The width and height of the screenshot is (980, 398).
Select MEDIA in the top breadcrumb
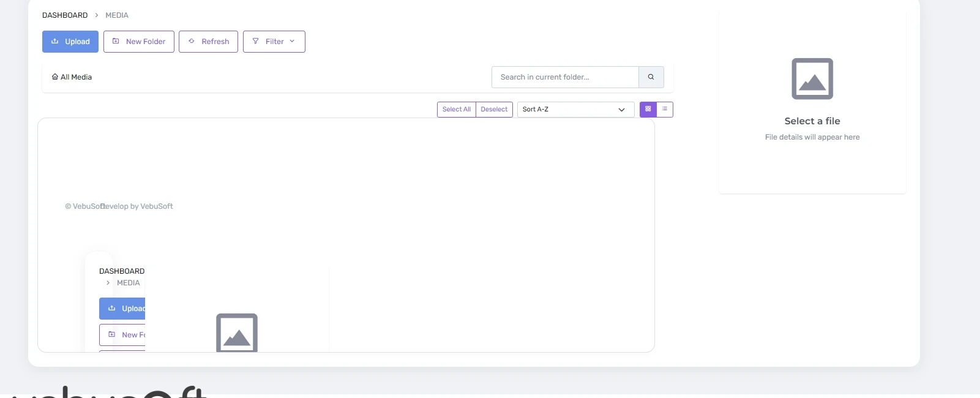[x=116, y=15]
